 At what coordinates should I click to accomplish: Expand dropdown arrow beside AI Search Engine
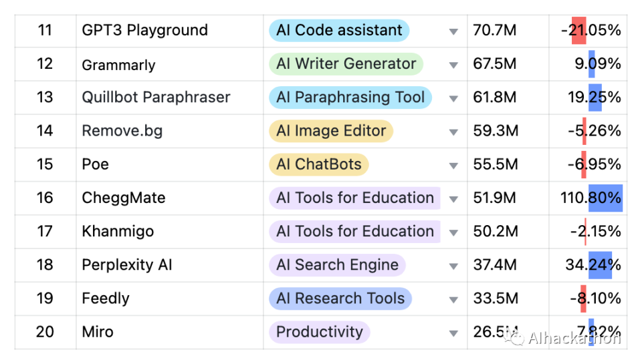pos(453,265)
